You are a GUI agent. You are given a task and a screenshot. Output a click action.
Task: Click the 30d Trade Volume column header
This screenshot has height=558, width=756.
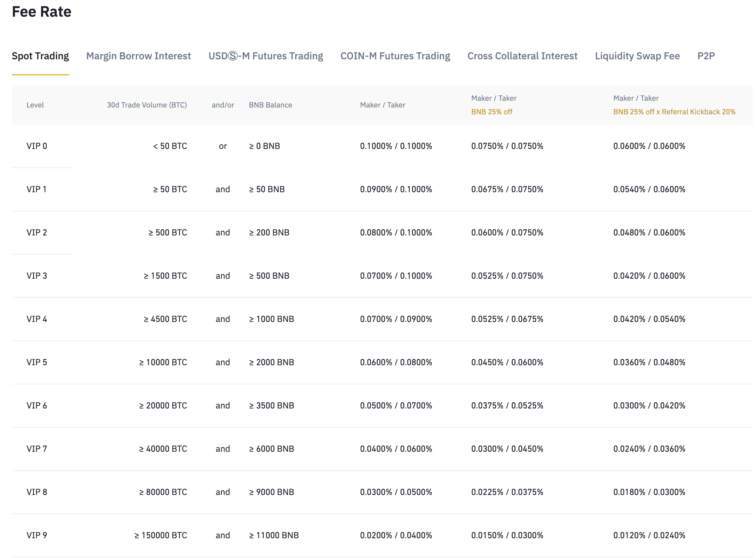coord(147,105)
